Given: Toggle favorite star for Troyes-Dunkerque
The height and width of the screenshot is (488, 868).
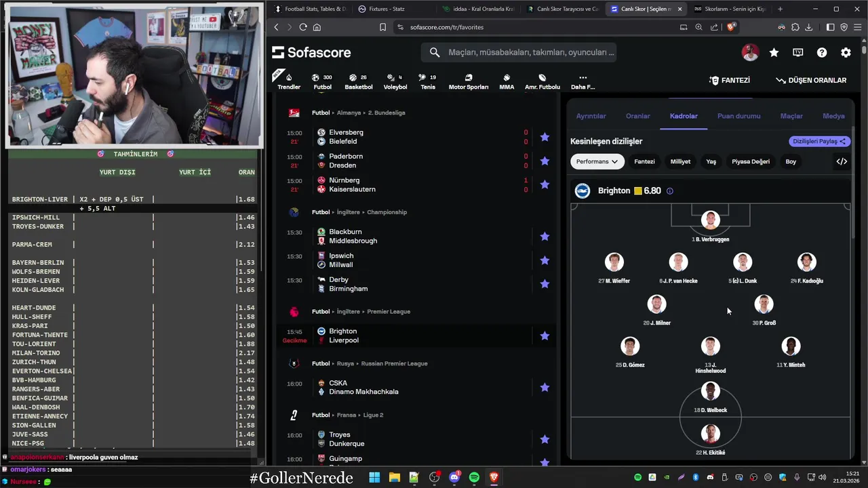Looking at the screenshot, I should pos(545,439).
